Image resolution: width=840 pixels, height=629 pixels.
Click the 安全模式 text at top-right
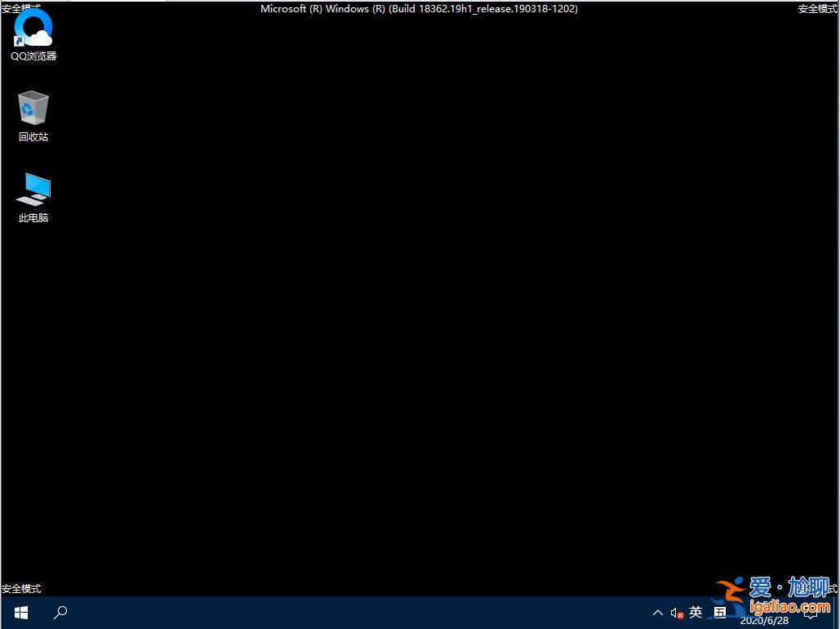[817, 8]
